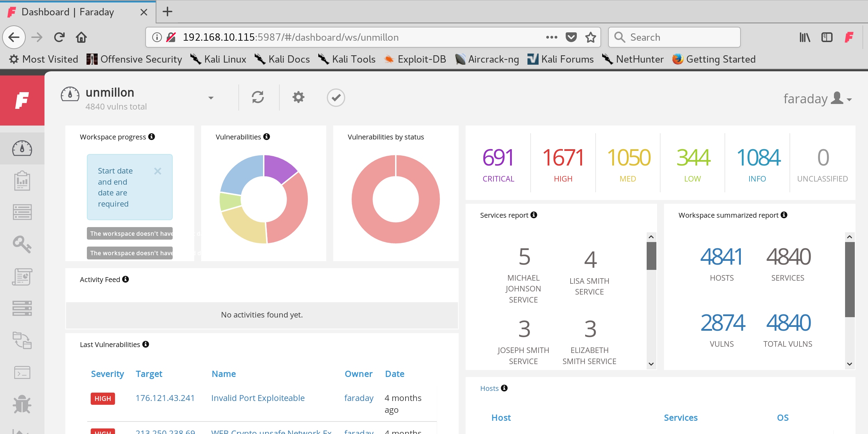Screen dimensions: 868x434
Task: Open the Dashboard gauge icon in sidebar
Action: (22, 148)
